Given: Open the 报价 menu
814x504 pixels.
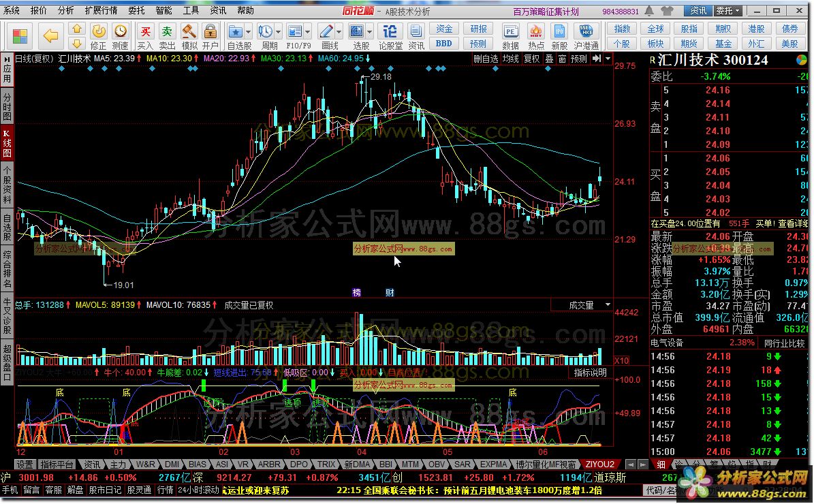Looking at the screenshot, I should click(x=38, y=10).
